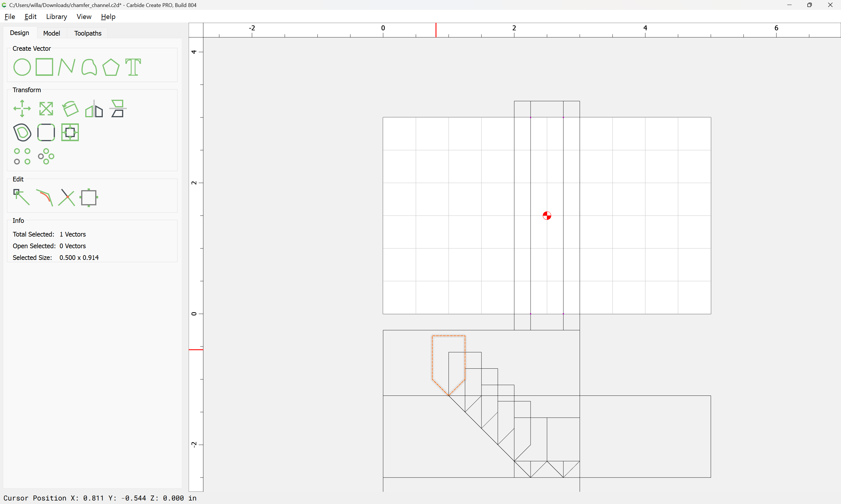Click the Move transform tool
Viewport: 841px width, 504px height.
22,109
